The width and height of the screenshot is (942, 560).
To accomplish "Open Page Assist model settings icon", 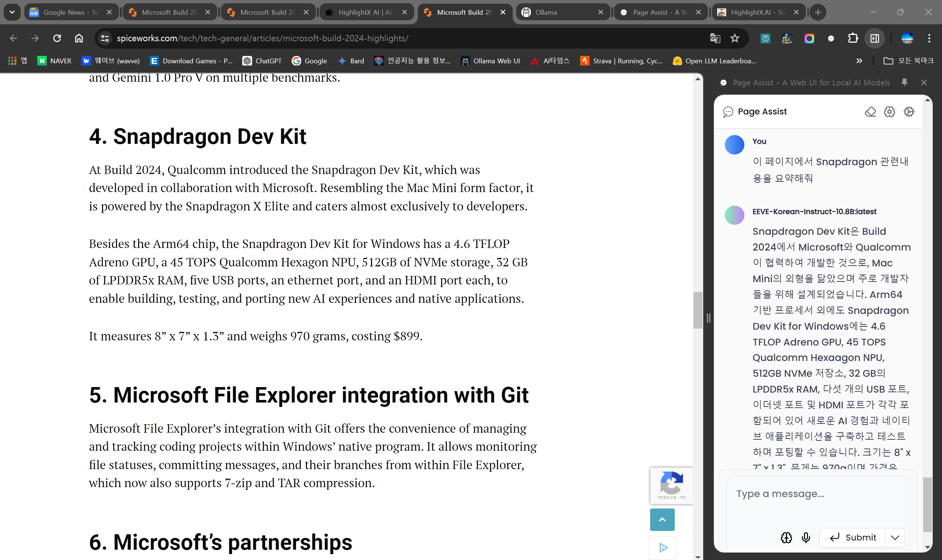I will coord(889,112).
